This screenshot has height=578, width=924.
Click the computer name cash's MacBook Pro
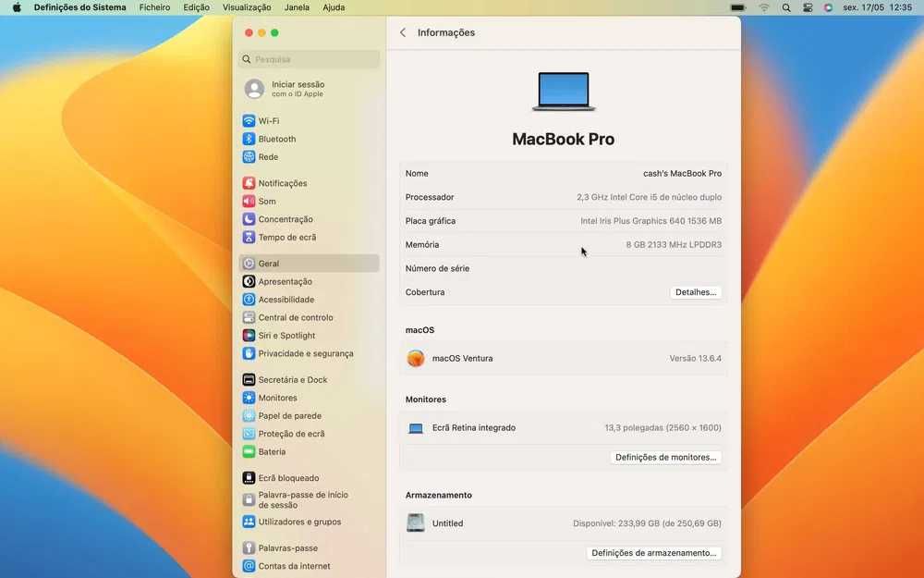[x=683, y=174]
